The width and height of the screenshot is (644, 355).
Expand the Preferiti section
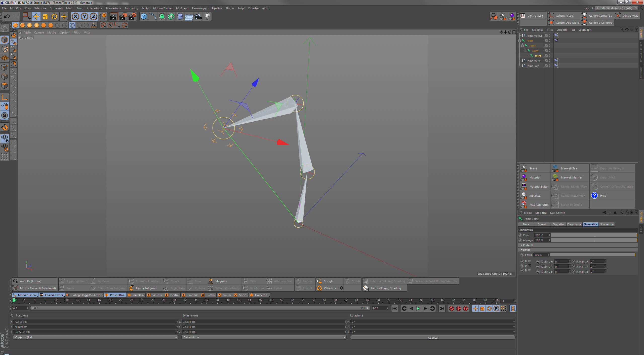[521, 245]
